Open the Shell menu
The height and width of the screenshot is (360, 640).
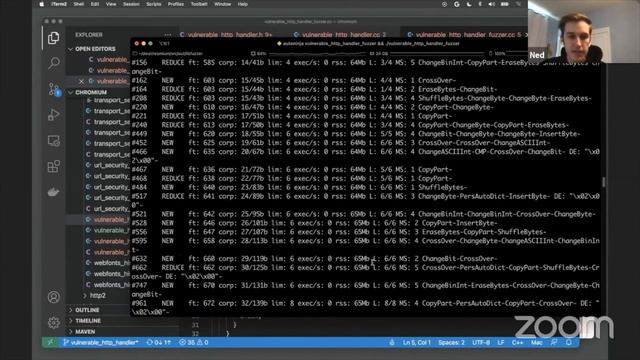tap(79, 4)
